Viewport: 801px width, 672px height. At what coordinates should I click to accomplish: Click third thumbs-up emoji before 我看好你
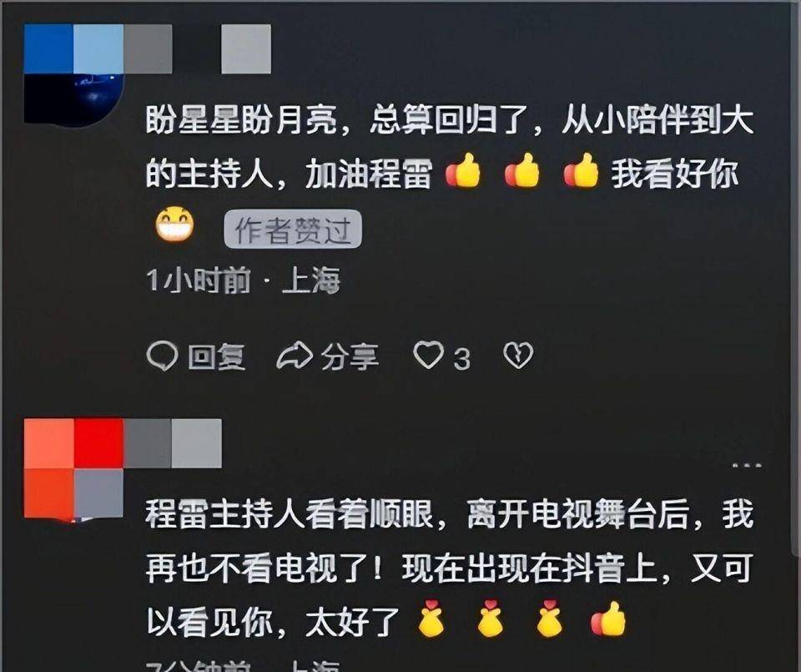click(581, 170)
